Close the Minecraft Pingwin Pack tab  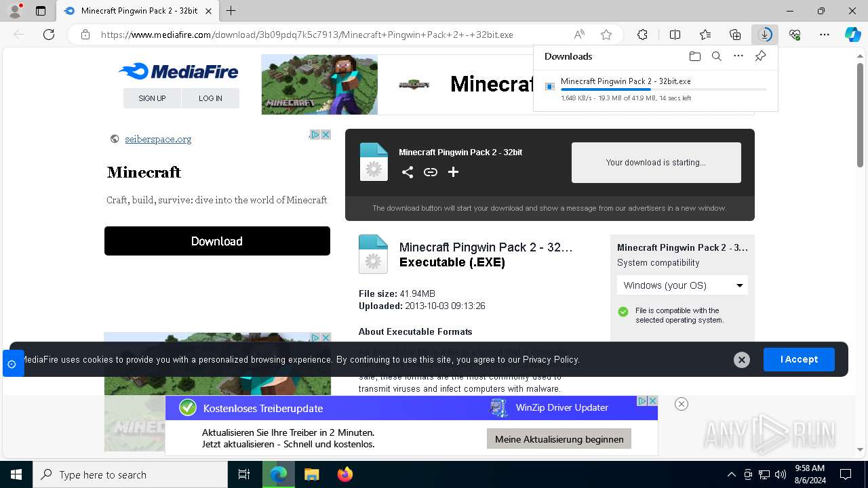208,11
